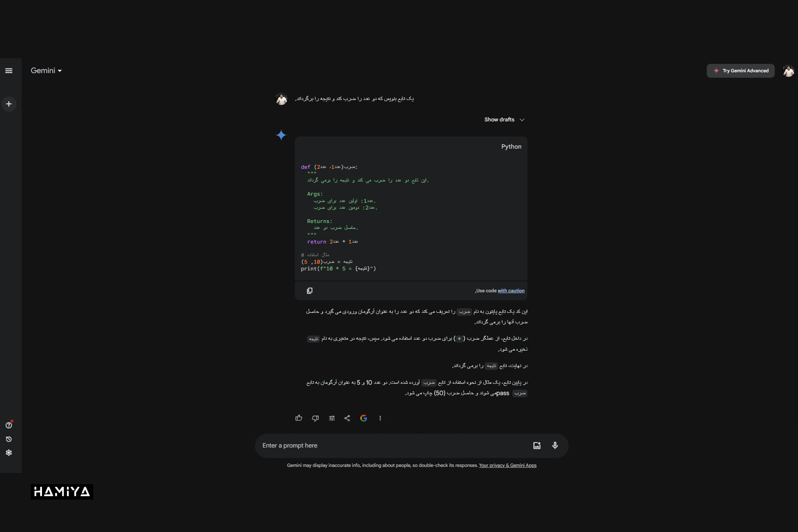Open the modify response sliders icon

coord(332,418)
